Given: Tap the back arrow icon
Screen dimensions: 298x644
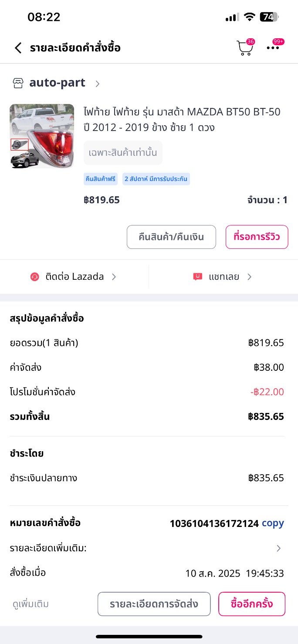Looking at the screenshot, I should tap(18, 48).
